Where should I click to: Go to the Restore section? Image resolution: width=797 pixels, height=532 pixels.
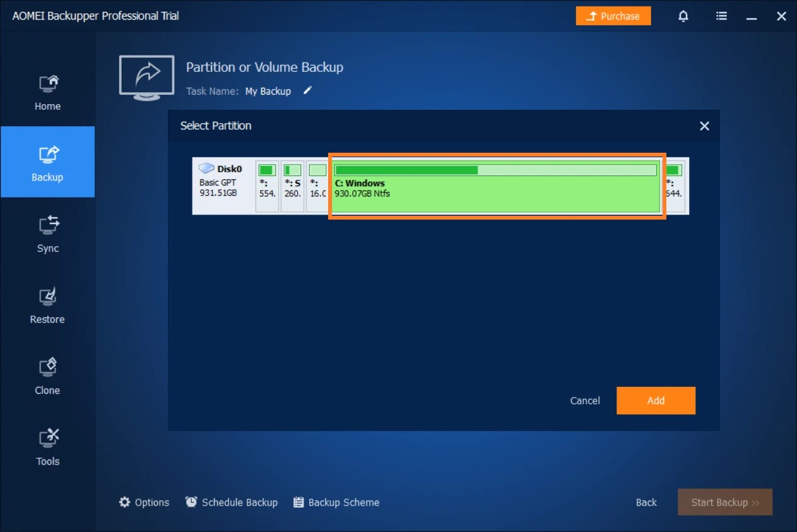click(x=47, y=305)
